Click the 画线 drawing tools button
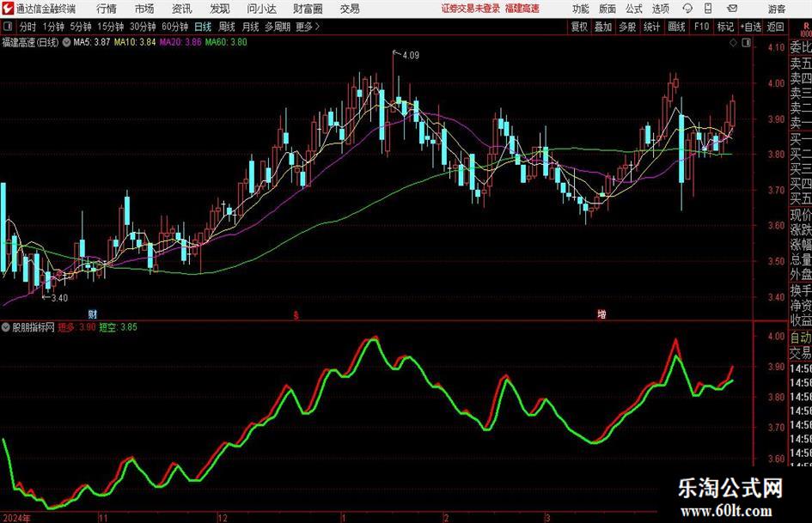The width and height of the screenshot is (812, 523). coord(676,27)
